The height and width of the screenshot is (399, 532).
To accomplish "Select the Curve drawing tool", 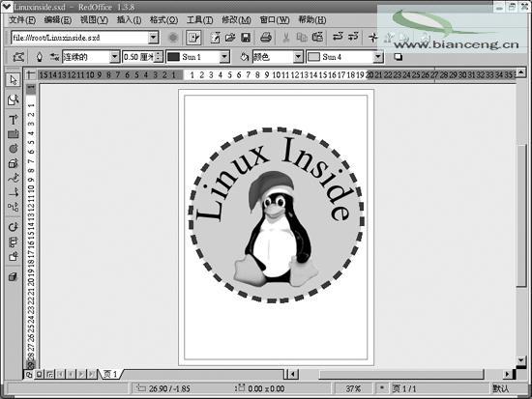I will (14, 178).
